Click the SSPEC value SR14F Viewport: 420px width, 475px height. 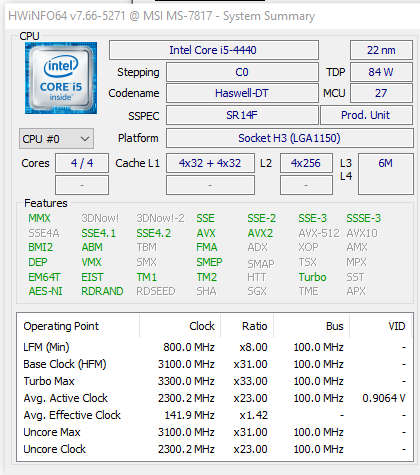click(x=242, y=115)
